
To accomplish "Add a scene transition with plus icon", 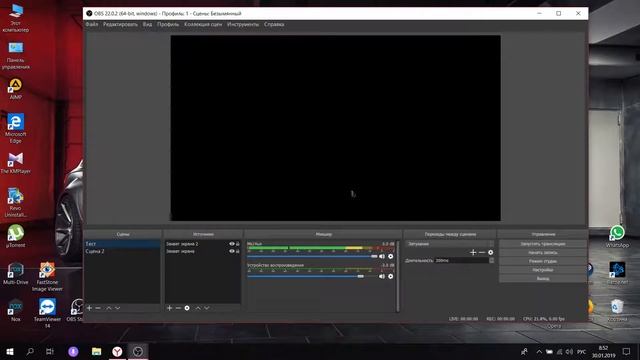I will pos(473,252).
